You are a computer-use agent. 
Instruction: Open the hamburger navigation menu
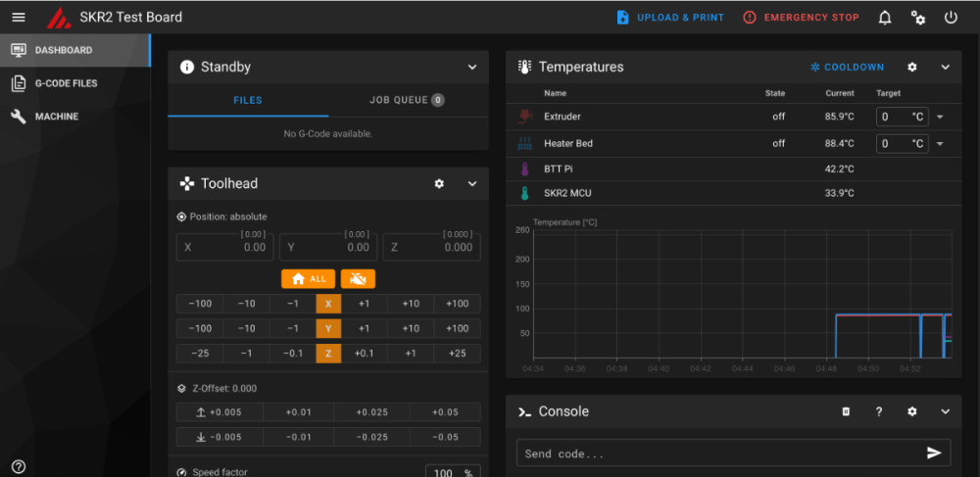pos(19,18)
